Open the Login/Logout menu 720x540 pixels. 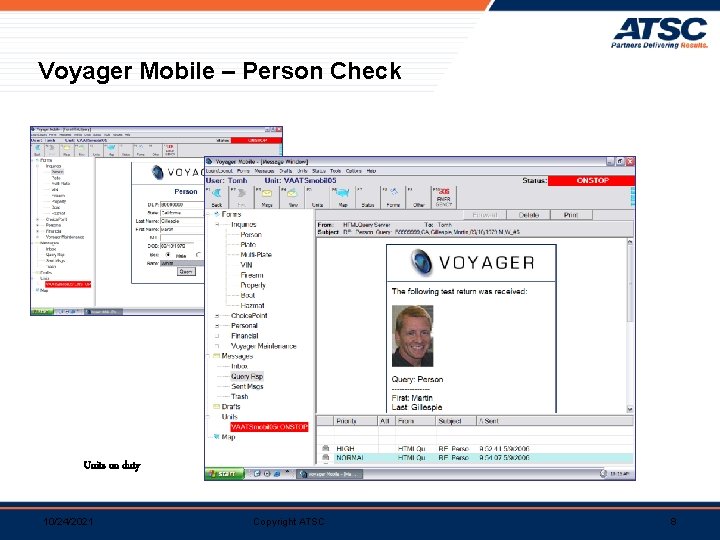tap(219, 171)
